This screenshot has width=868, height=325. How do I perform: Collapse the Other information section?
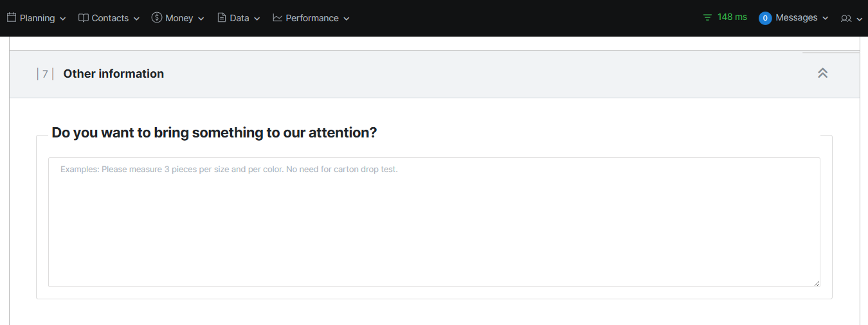(x=822, y=73)
